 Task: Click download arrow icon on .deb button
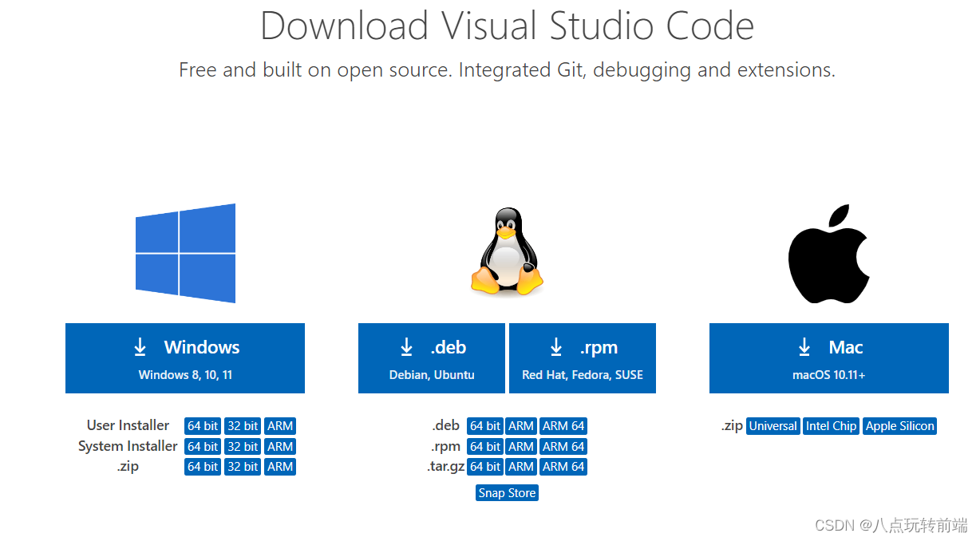406,347
